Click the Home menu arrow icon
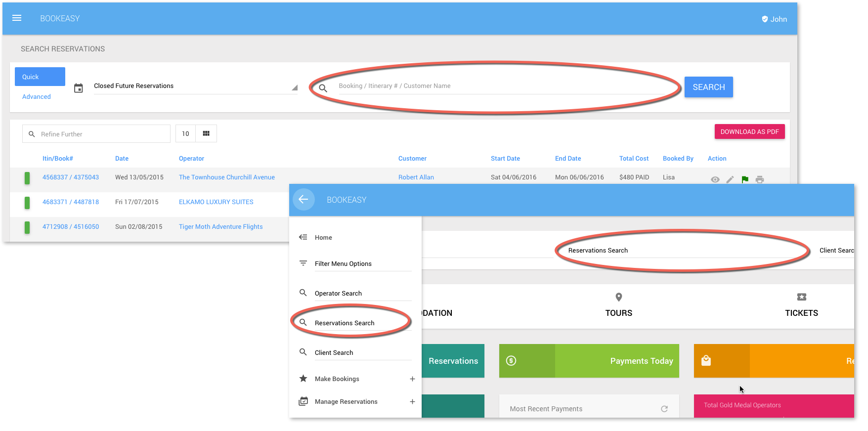Viewport: 868px width, 431px height. (303, 237)
